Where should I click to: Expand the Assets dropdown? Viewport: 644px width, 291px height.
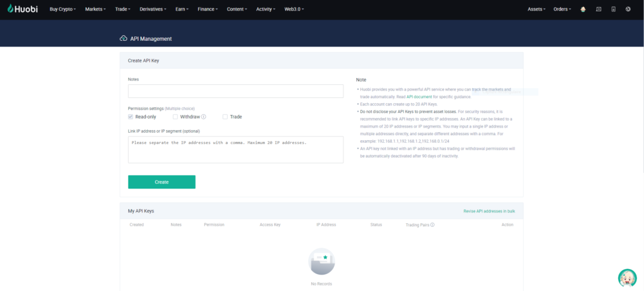[x=537, y=9]
